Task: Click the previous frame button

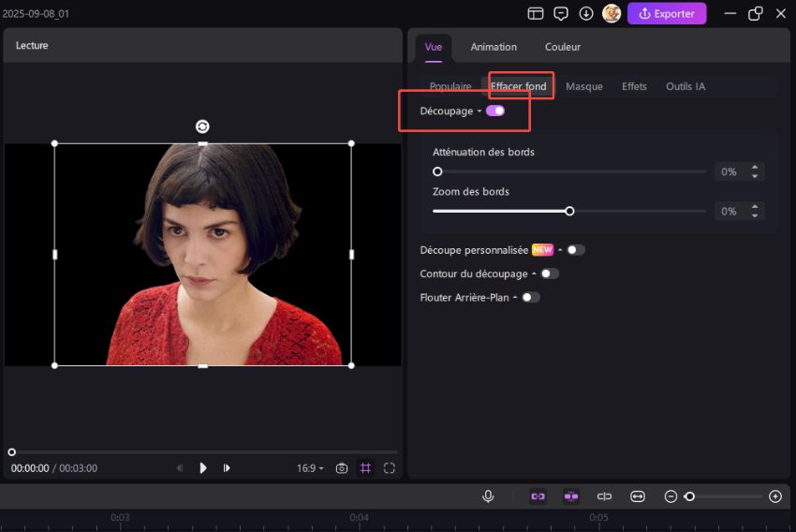Action: tap(179, 468)
